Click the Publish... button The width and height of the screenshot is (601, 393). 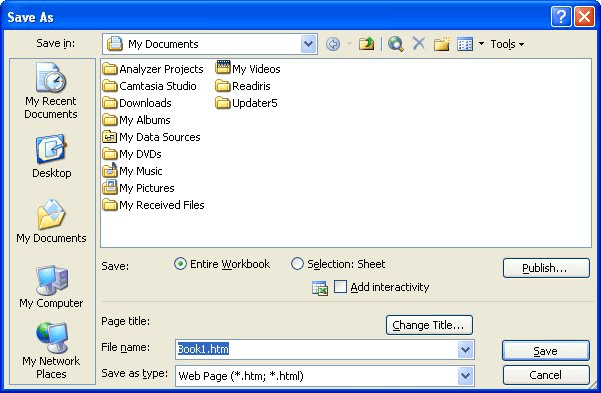(546, 268)
